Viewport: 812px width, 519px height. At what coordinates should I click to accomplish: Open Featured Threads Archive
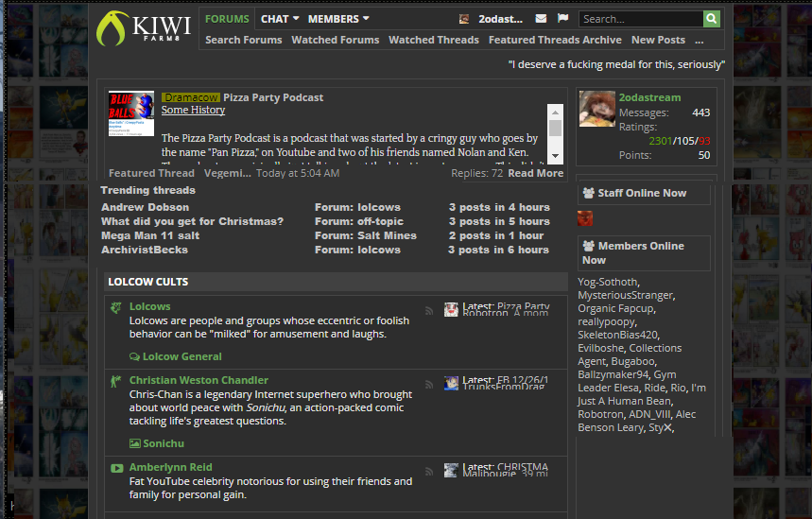click(555, 40)
